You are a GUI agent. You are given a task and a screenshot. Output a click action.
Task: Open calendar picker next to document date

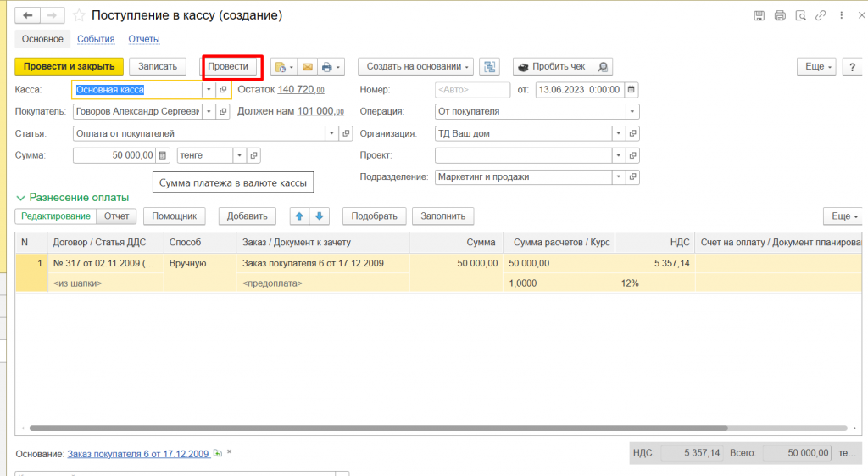pos(632,89)
